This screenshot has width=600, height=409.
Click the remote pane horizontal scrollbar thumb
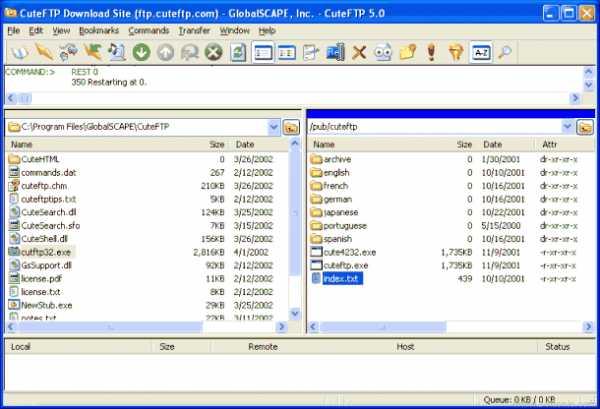(x=383, y=327)
